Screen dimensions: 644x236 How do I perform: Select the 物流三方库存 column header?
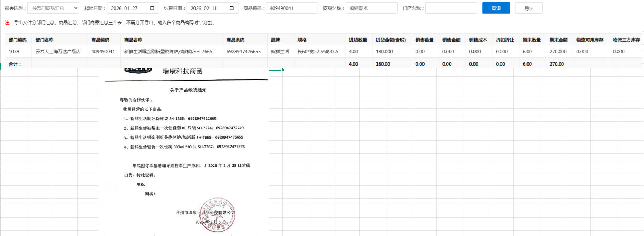click(626, 40)
